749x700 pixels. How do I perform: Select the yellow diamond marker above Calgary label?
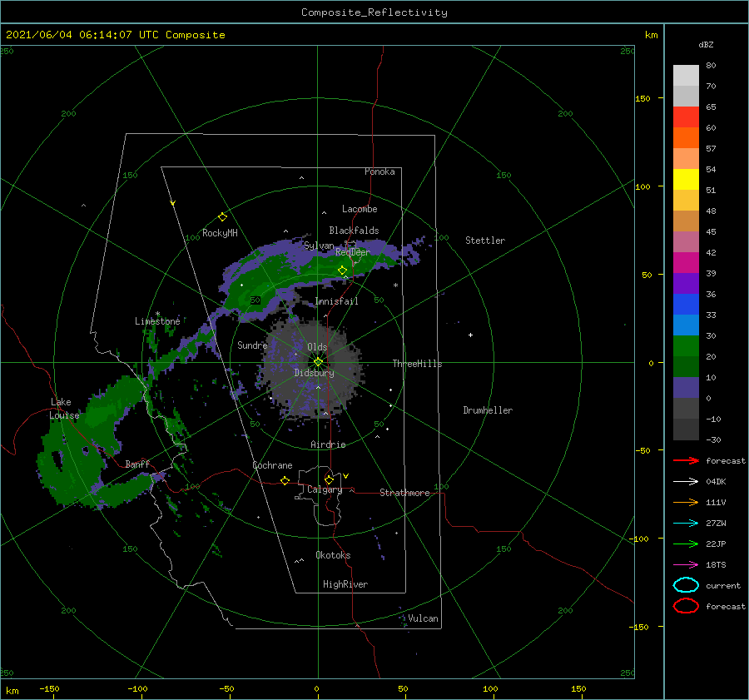coord(329,479)
